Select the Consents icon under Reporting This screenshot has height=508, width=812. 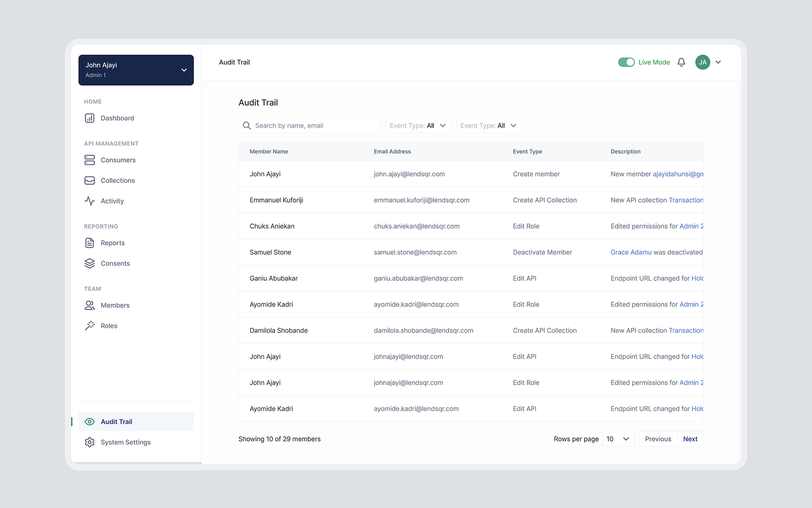tap(89, 263)
